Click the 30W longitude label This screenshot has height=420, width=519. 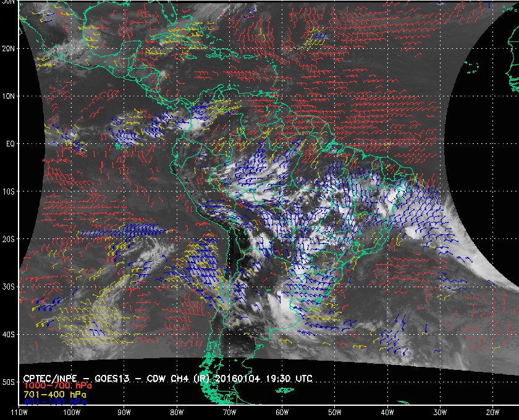click(440, 413)
